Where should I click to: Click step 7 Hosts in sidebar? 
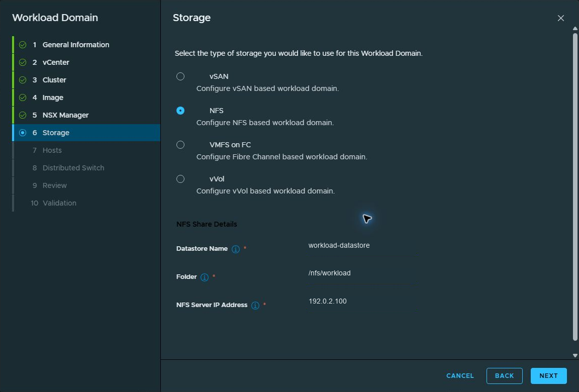click(87, 150)
